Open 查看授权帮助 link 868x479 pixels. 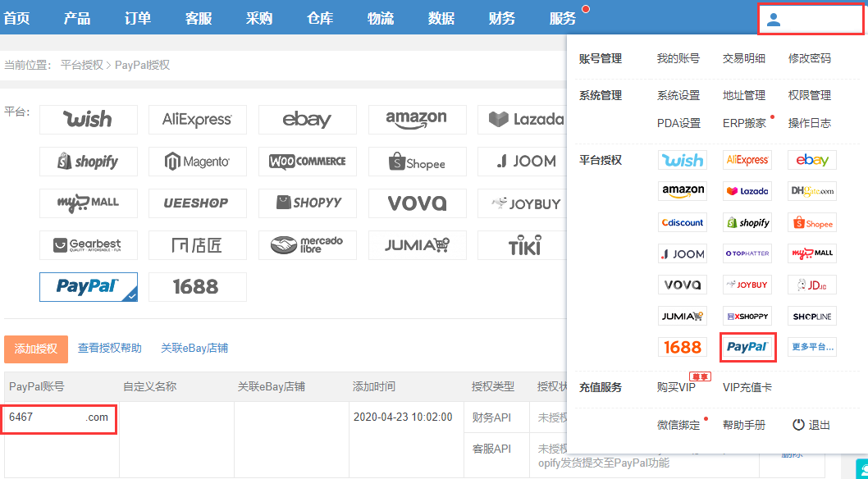click(x=110, y=348)
